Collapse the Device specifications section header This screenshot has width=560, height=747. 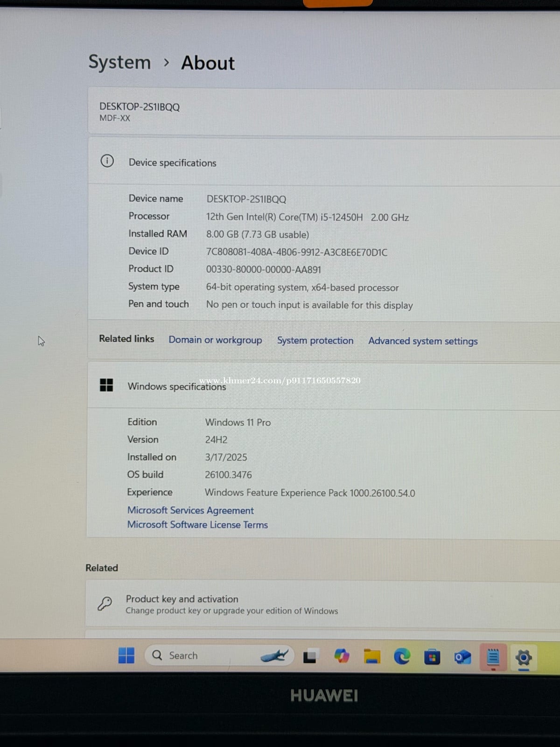[324, 162]
